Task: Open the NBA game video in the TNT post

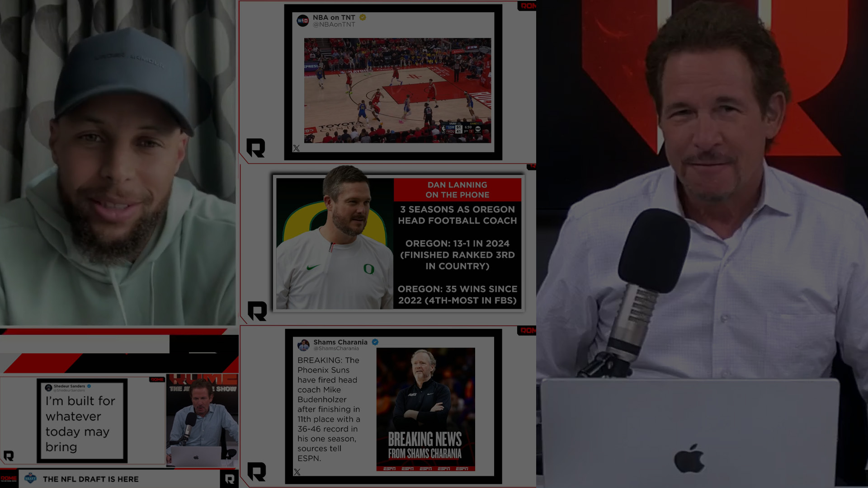Action: tap(397, 90)
